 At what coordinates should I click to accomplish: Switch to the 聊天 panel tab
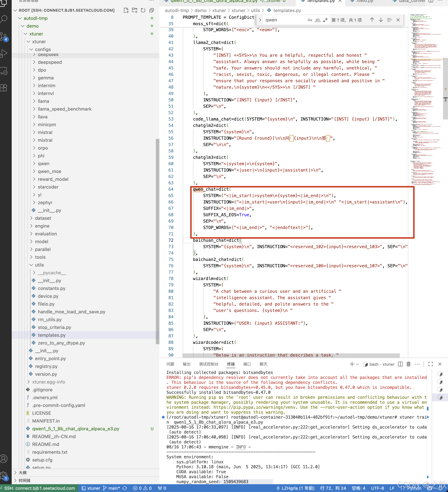(x=263, y=364)
